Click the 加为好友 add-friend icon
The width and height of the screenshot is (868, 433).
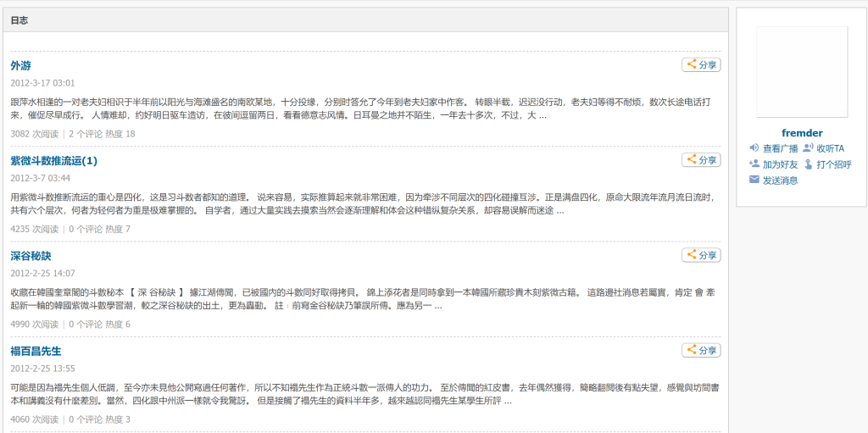click(754, 164)
